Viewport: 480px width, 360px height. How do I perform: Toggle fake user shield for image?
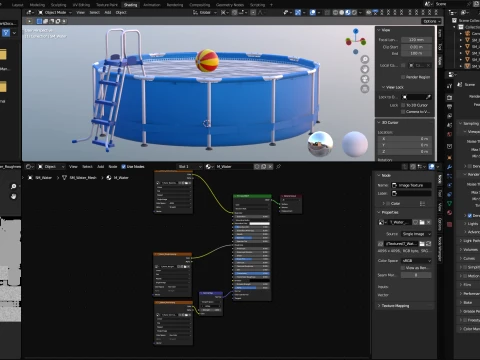(415, 222)
